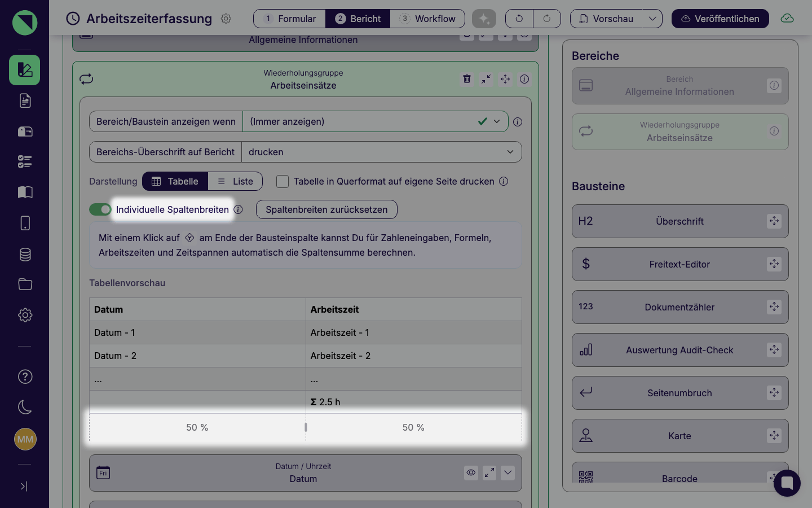Click the Arbeitszeit table header cell

(414, 309)
